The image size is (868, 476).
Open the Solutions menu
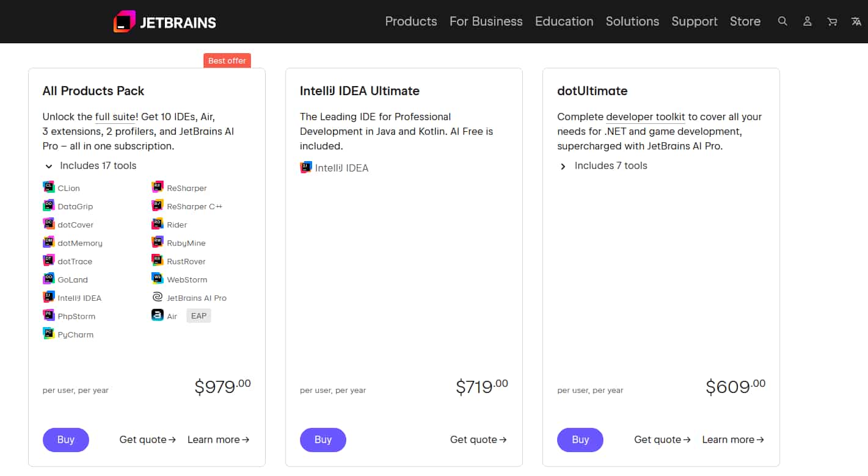click(x=632, y=21)
